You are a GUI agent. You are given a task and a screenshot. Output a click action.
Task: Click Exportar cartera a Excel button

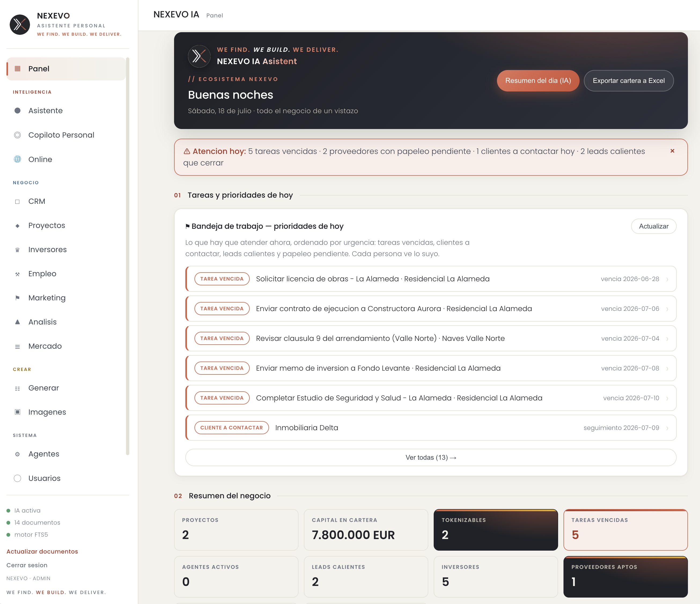pyautogui.click(x=629, y=81)
